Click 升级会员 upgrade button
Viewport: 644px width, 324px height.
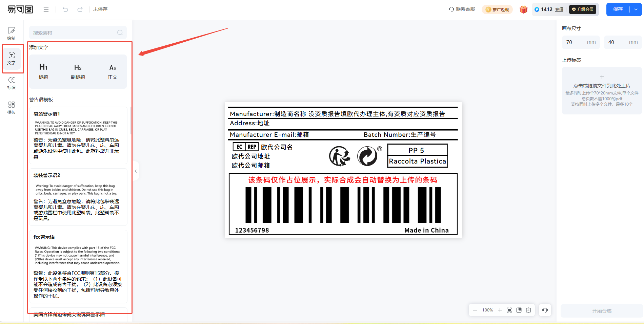583,9
